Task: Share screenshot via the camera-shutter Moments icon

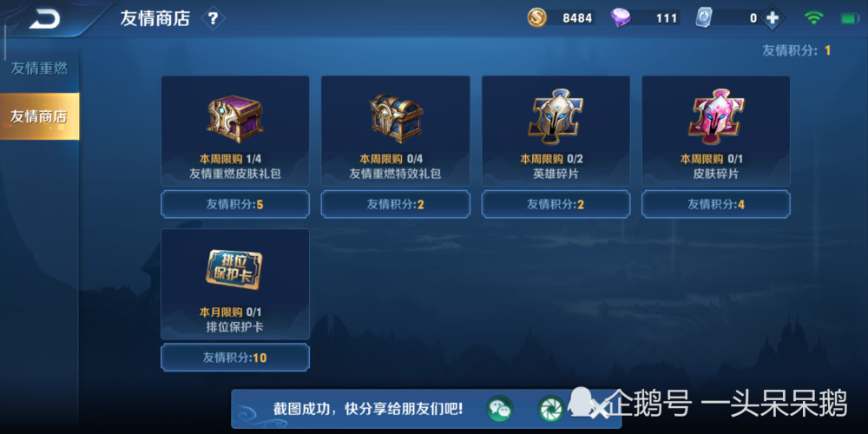Action: pos(551,409)
